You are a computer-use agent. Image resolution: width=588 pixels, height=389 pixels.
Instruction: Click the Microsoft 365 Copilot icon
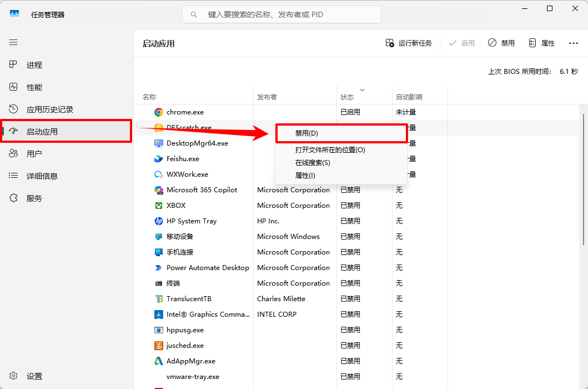[x=159, y=190]
